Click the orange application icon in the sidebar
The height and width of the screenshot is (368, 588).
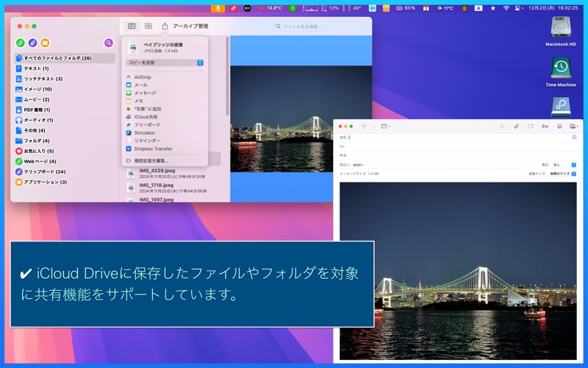point(45,43)
